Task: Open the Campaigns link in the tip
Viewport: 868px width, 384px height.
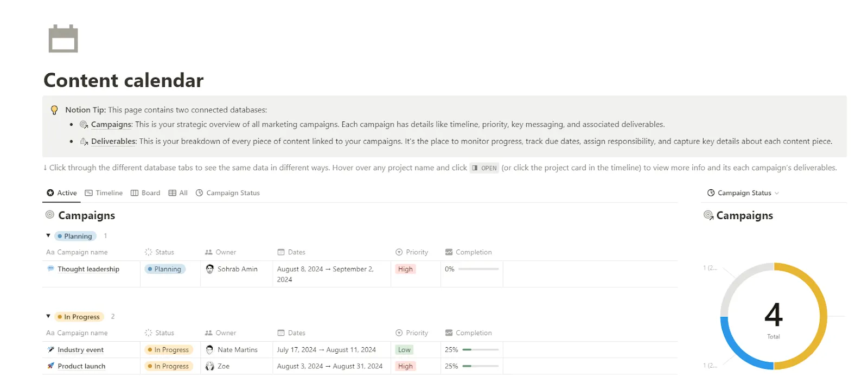Action: click(111, 125)
